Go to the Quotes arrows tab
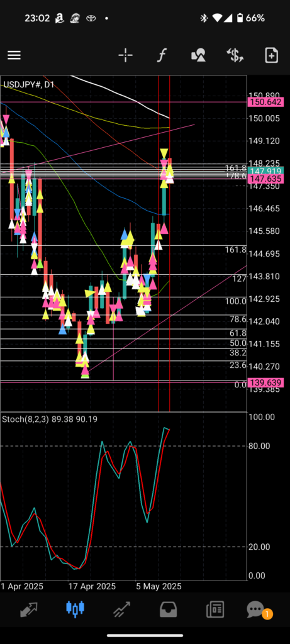This screenshot has width=290, height=644. tap(29, 609)
